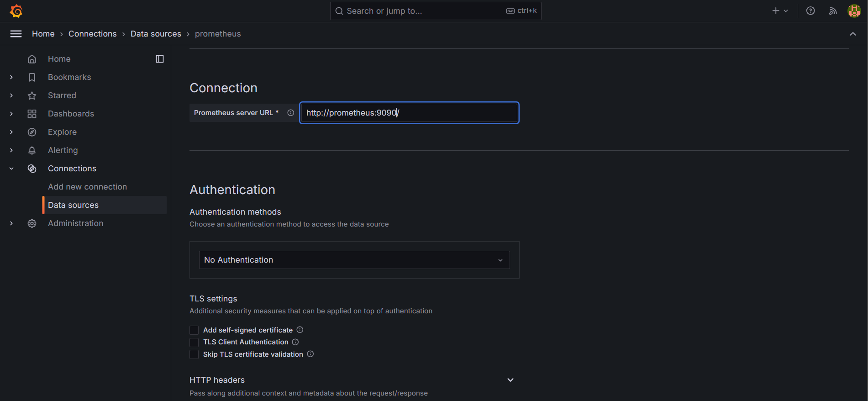Click the Alerting bell icon
This screenshot has width=868, height=401.
pos(32,150)
